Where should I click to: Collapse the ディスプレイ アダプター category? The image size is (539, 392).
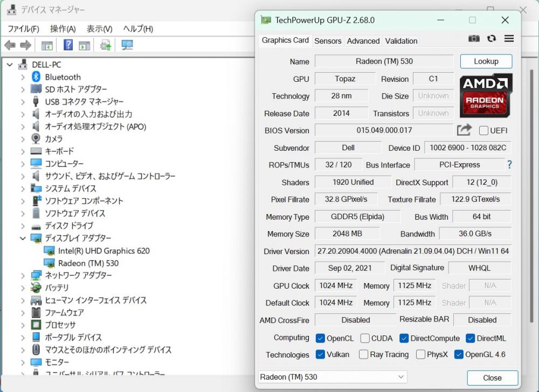23,238
